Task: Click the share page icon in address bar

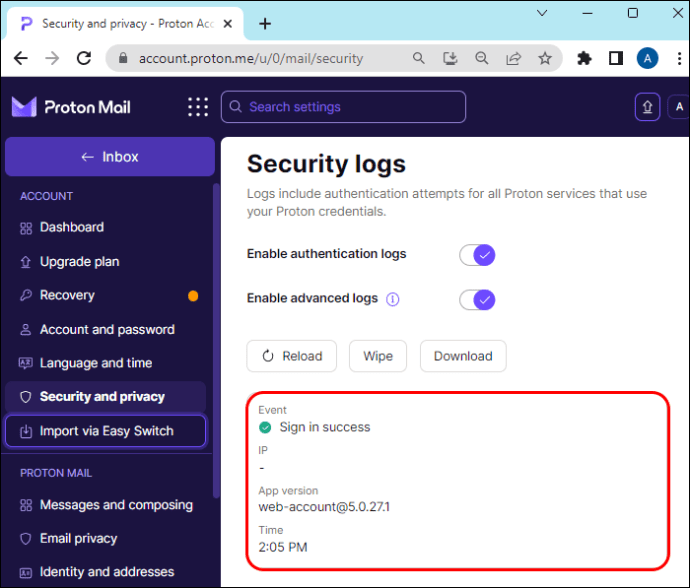Action: click(514, 58)
